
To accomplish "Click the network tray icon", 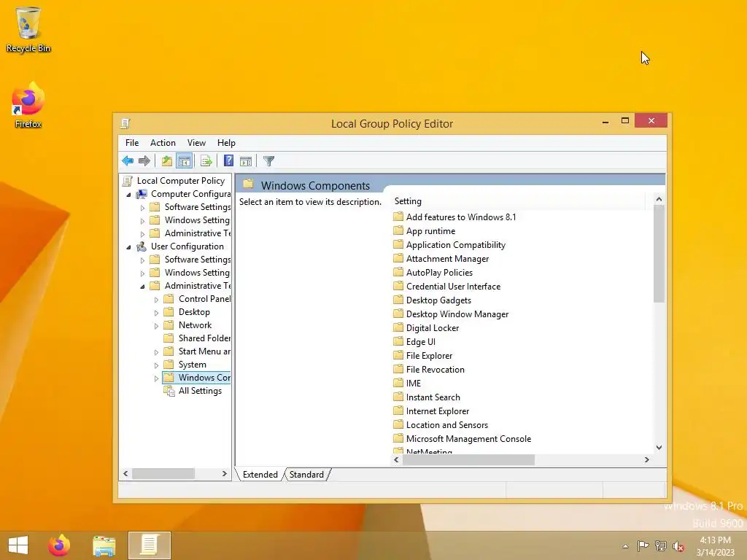I will point(661,546).
